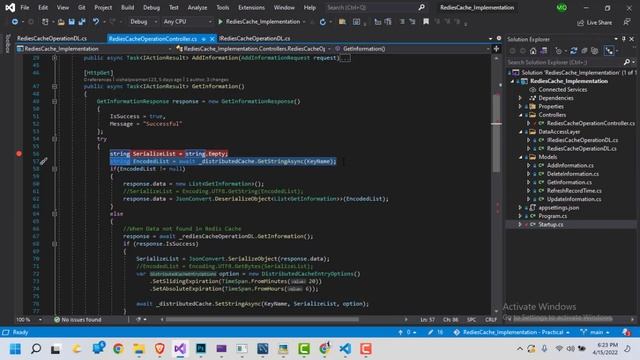Image resolution: width=640 pixels, height=360 pixels.
Task: Click the Live Share icon
Action: click(x=580, y=23)
